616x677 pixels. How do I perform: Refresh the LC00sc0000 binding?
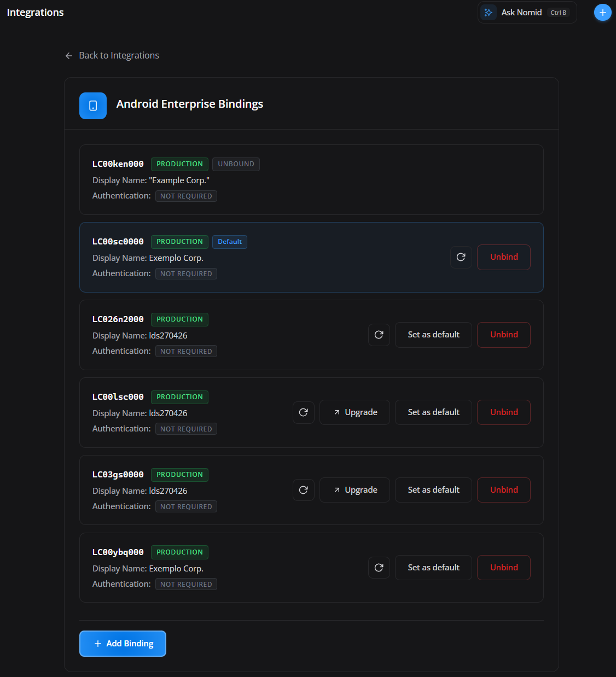click(x=461, y=257)
